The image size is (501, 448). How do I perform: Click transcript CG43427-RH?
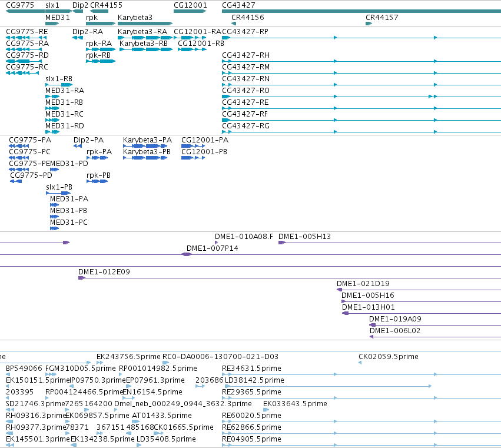click(246, 55)
